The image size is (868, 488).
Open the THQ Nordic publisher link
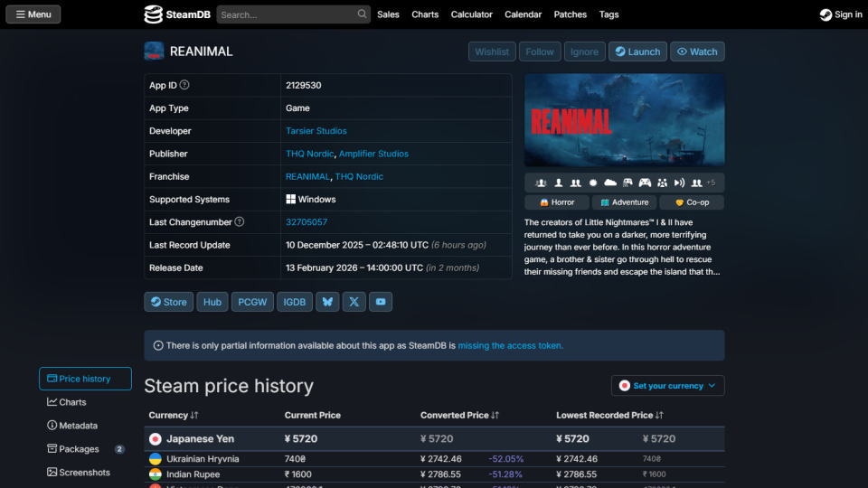309,154
